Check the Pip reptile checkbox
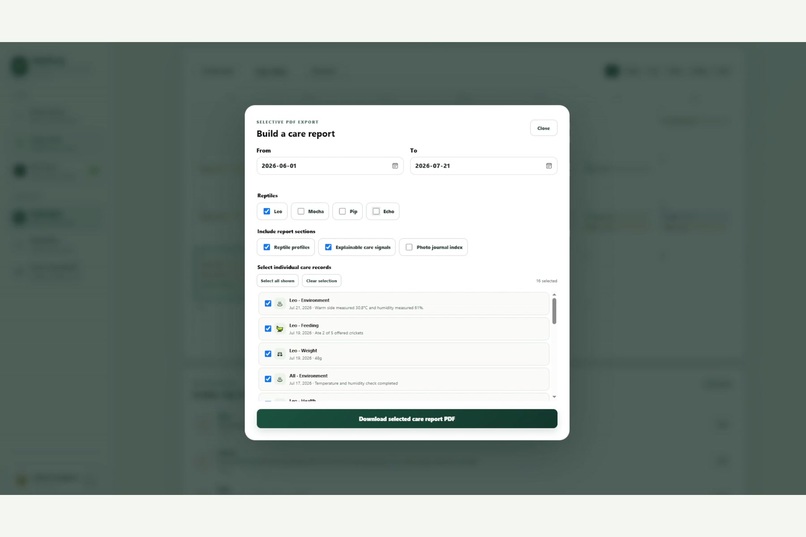 tap(342, 211)
